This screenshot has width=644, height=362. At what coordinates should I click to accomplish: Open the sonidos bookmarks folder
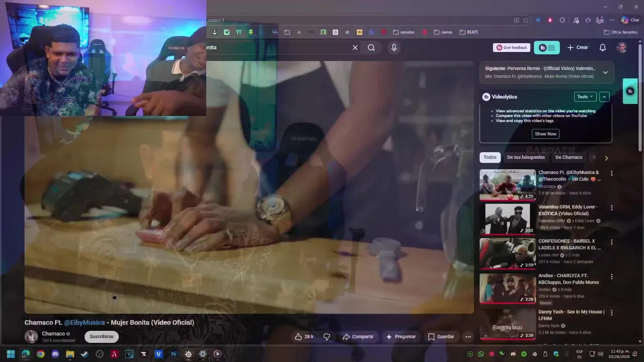[x=404, y=32]
